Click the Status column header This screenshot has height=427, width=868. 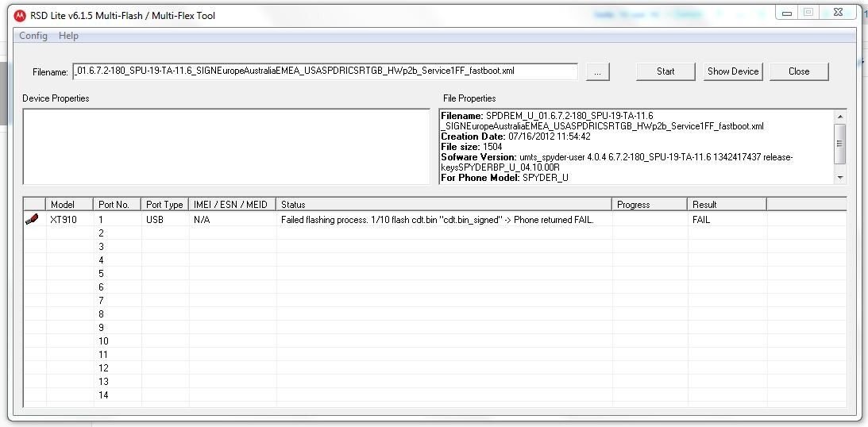tap(444, 205)
